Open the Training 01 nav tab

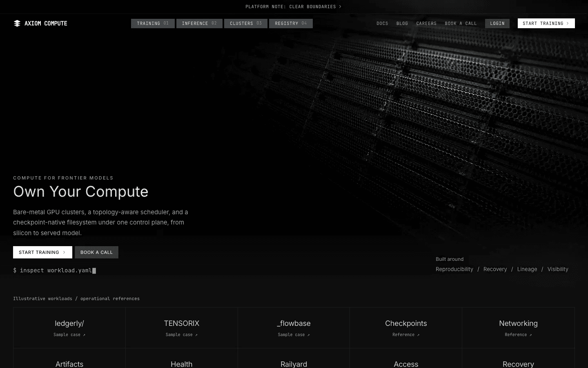(153, 23)
